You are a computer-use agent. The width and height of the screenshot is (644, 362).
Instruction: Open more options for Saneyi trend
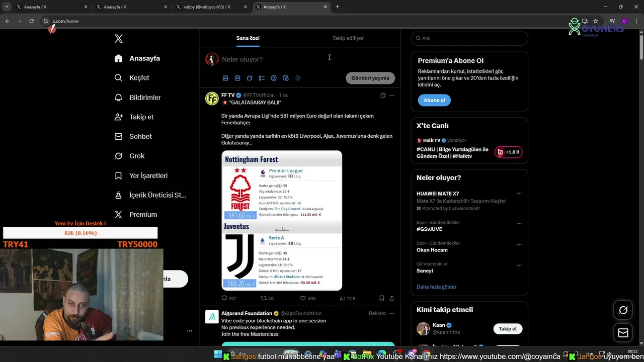(x=519, y=265)
